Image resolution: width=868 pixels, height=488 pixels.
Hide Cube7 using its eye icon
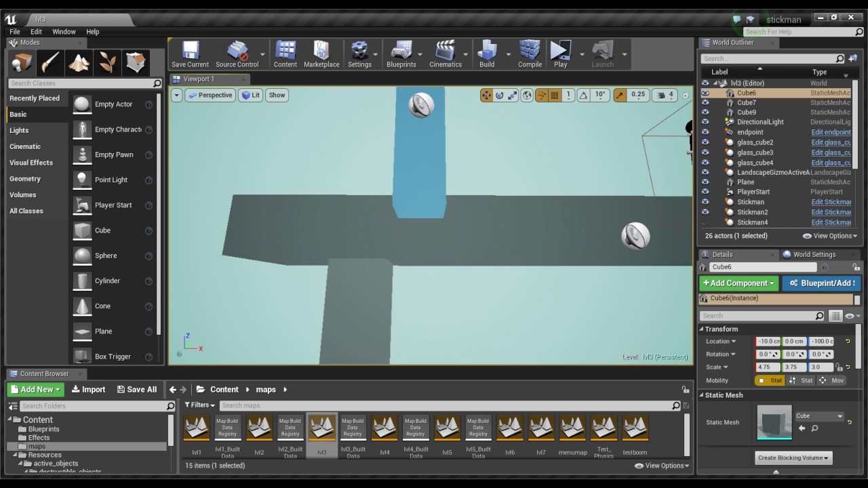point(705,103)
